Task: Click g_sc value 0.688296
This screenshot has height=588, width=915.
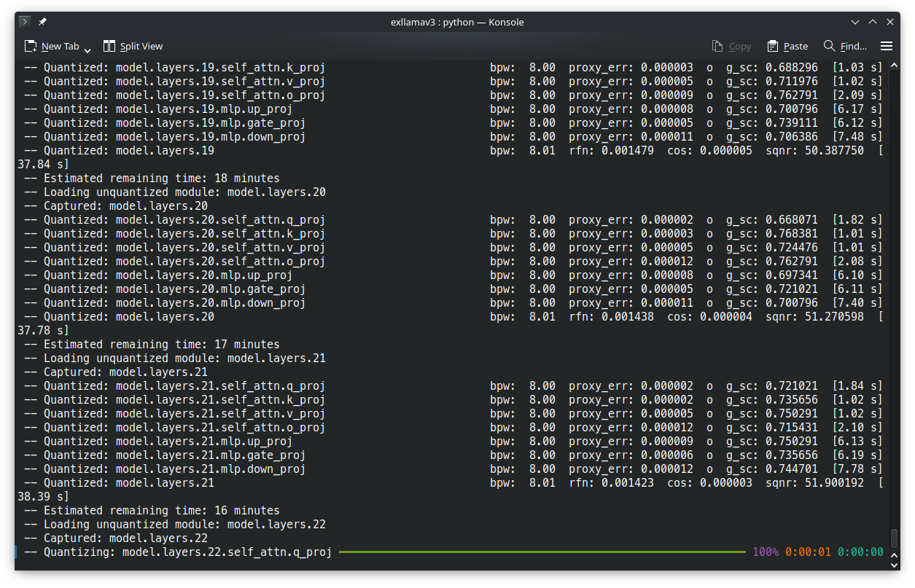Action: tap(792, 68)
